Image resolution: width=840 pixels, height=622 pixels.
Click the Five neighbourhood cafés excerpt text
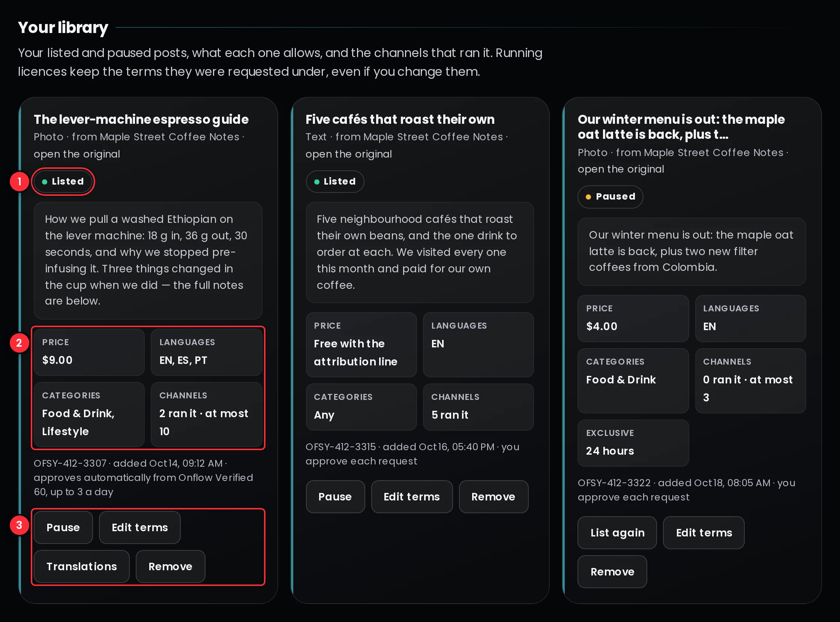click(x=420, y=252)
